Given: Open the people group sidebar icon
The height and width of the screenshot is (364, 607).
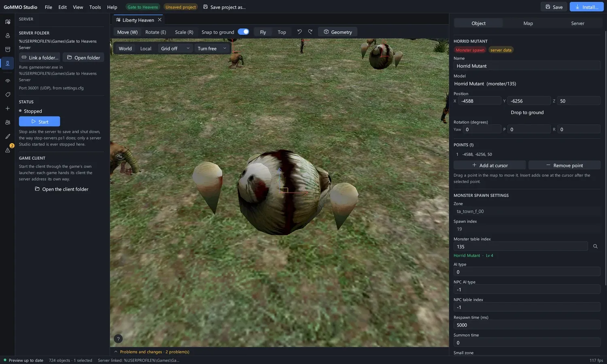Looking at the screenshot, I should [x=7, y=122].
